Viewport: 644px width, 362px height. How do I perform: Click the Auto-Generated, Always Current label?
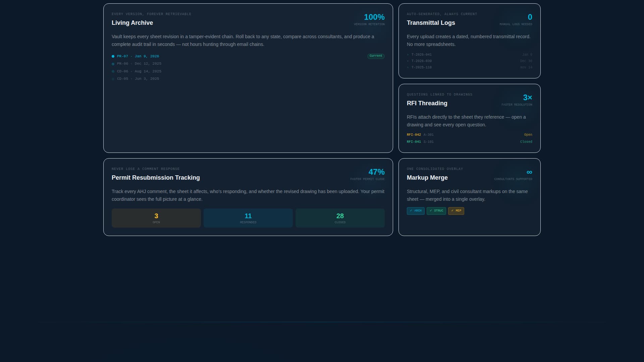[442, 14]
